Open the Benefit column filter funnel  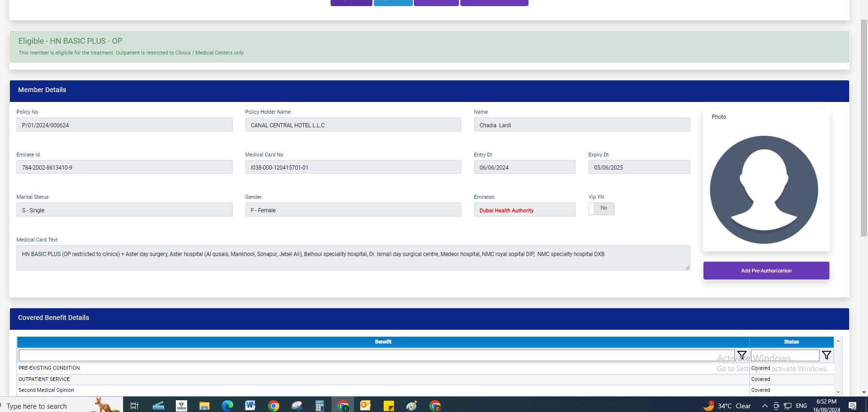(742, 355)
